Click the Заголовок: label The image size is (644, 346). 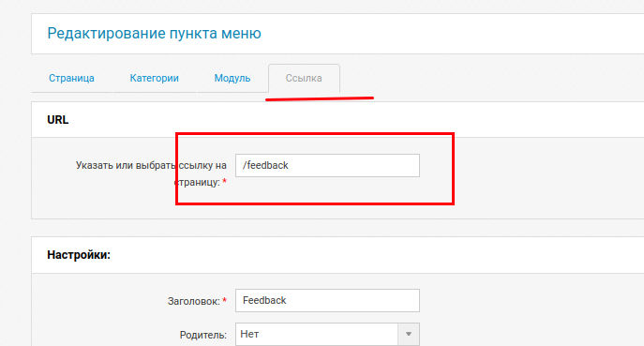pos(197,301)
